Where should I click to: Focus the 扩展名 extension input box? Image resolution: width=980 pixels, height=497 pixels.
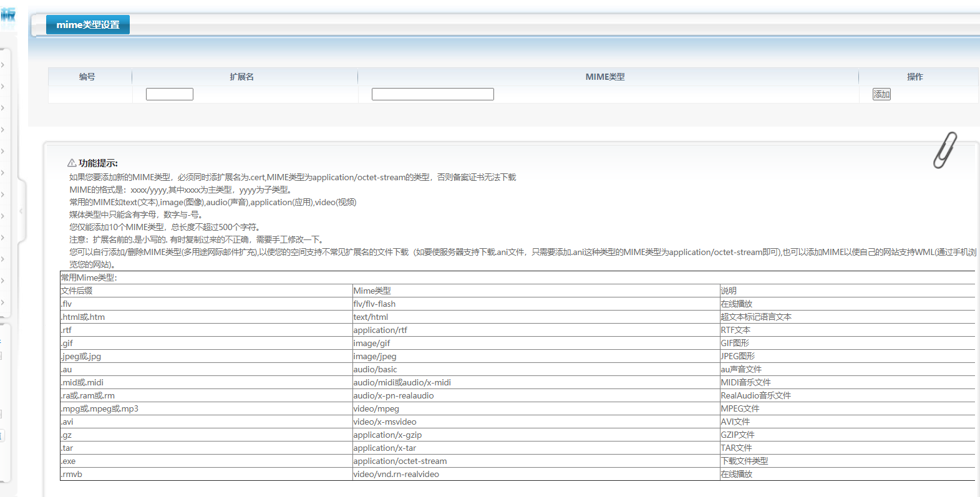[169, 94]
